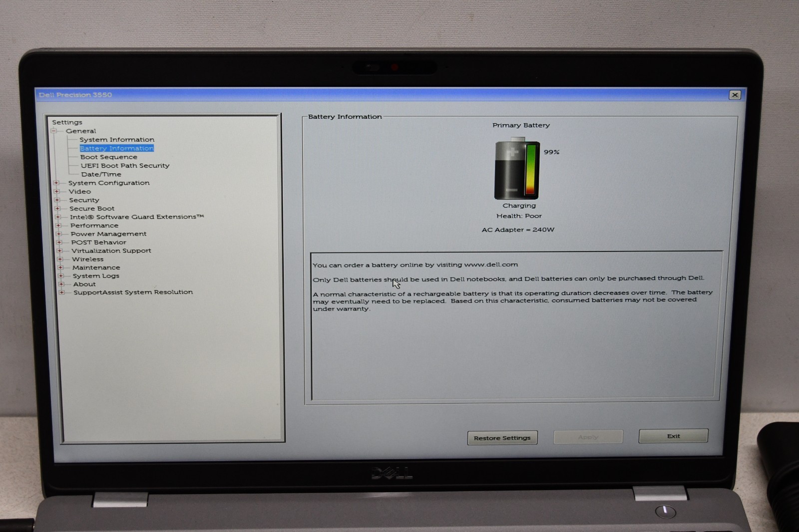This screenshot has height=532, width=799.
Task: Click the Charging status text
Action: coord(519,206)
